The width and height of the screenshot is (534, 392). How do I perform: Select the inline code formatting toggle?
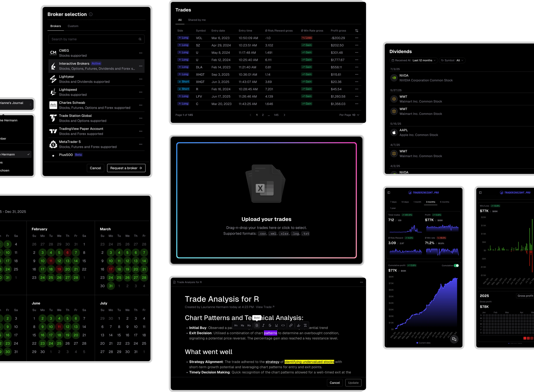tap(283, 326)
